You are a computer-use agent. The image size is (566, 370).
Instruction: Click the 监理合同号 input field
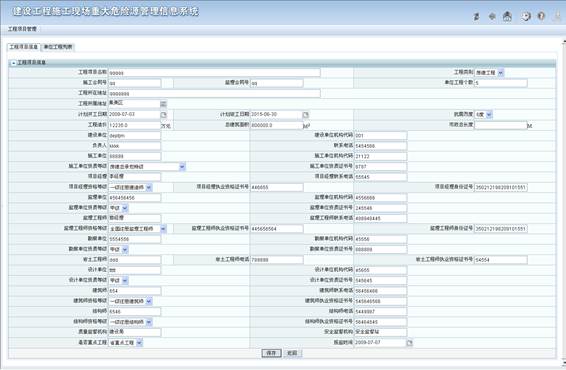point(277,83)
